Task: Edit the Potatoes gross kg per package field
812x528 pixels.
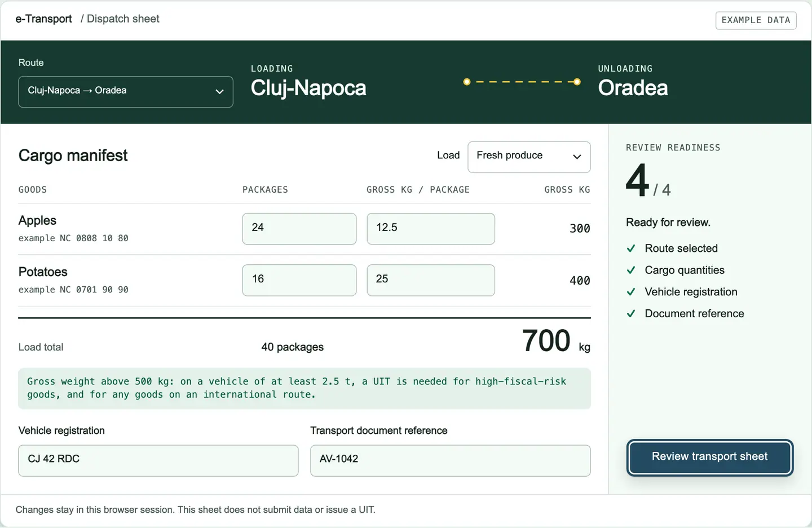Action: [431, 280]
